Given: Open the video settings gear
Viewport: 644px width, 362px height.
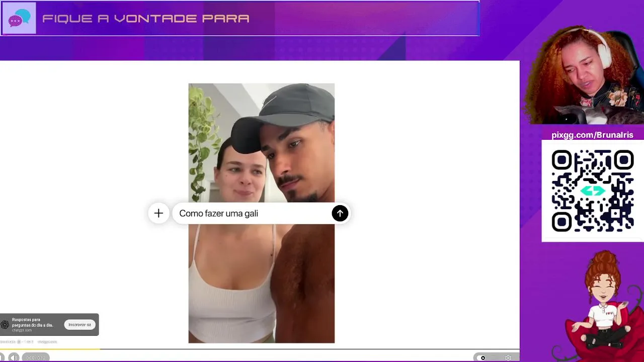Looking at the screenshot, I should pos(508,357).
